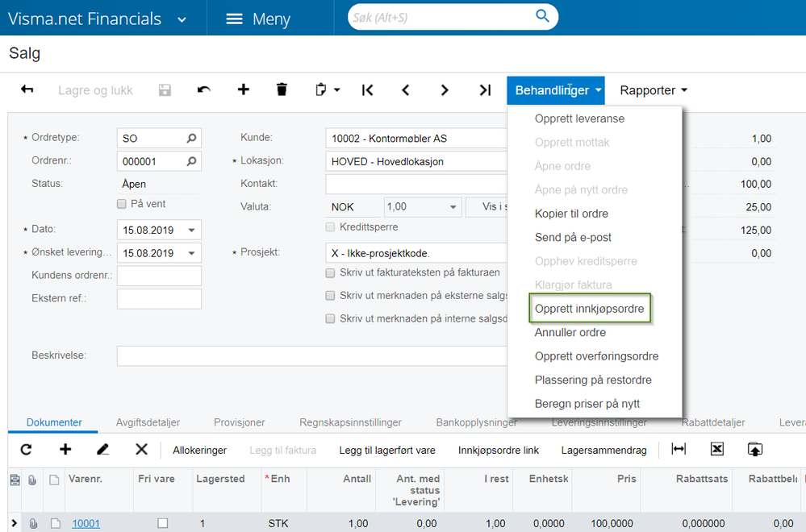Click the Allokeringer button
This screenshot has height=532, width=806.
tap(199, 451)
